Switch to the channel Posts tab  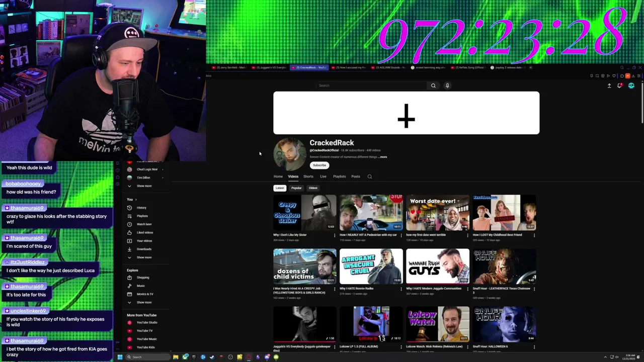[x=356, y=176]
